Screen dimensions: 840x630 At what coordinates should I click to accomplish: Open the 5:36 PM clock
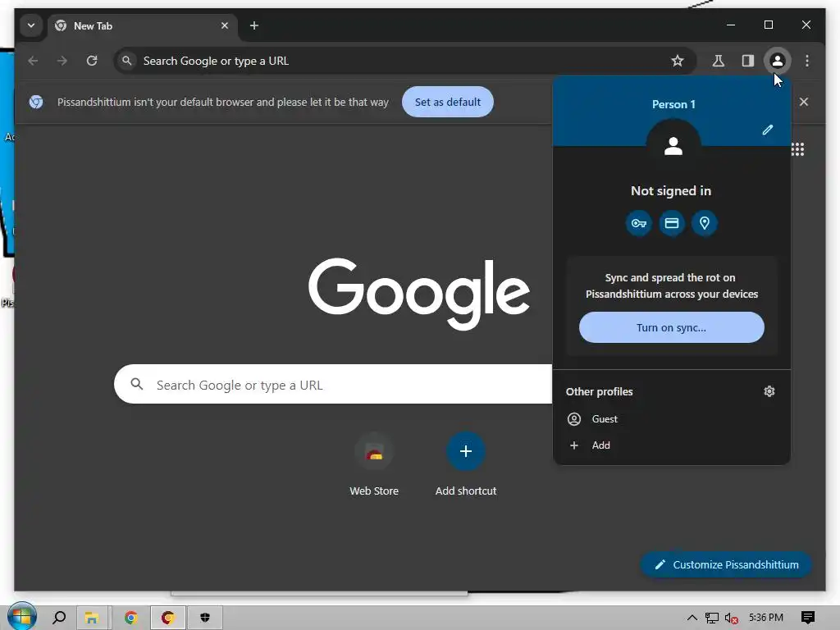pos(766,618)
